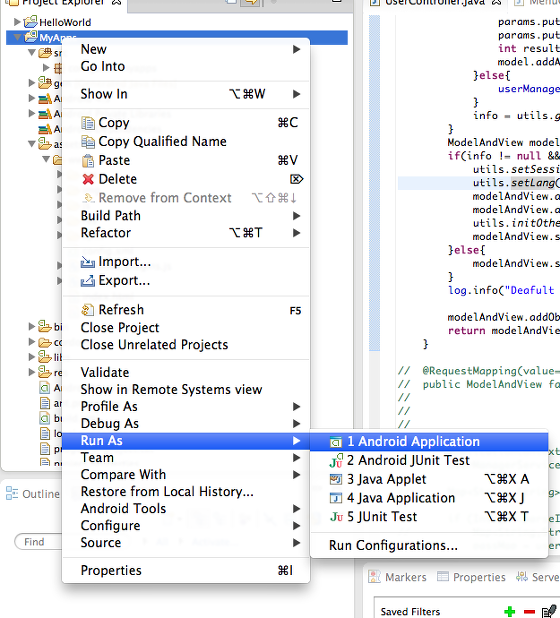Viewport: 560px width, 618px height.
Task: Remove saved filter with red minus
Action: [529, 611]
